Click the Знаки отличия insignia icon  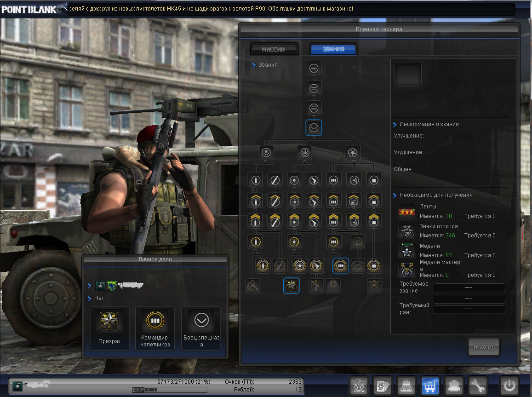coord(407,231)
